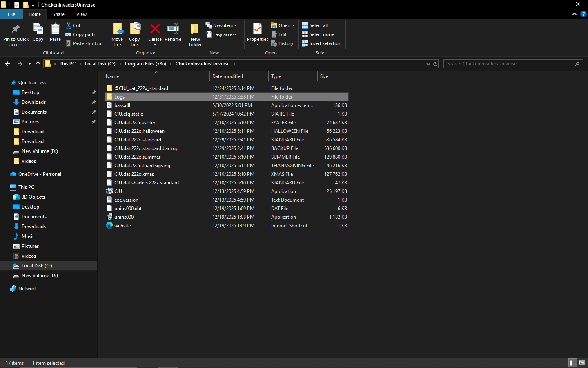Switch to the View ribbon tab

point(81,14)
